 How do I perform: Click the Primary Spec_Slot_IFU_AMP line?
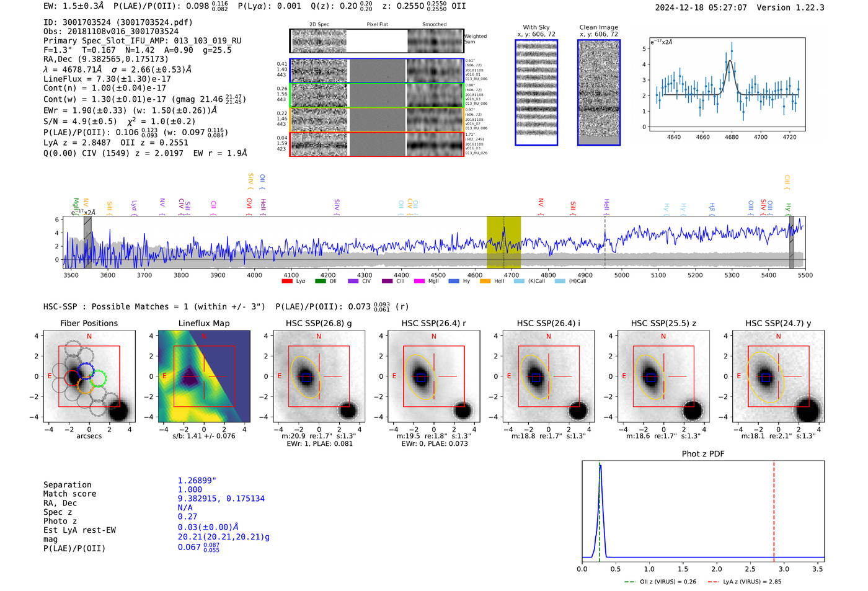[x=143, y=41]
